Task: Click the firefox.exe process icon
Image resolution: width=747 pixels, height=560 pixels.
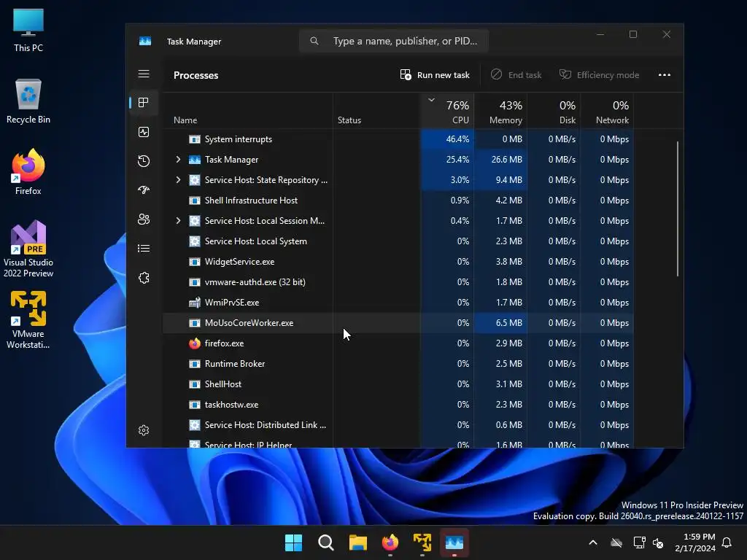Action: coord(194,343)
